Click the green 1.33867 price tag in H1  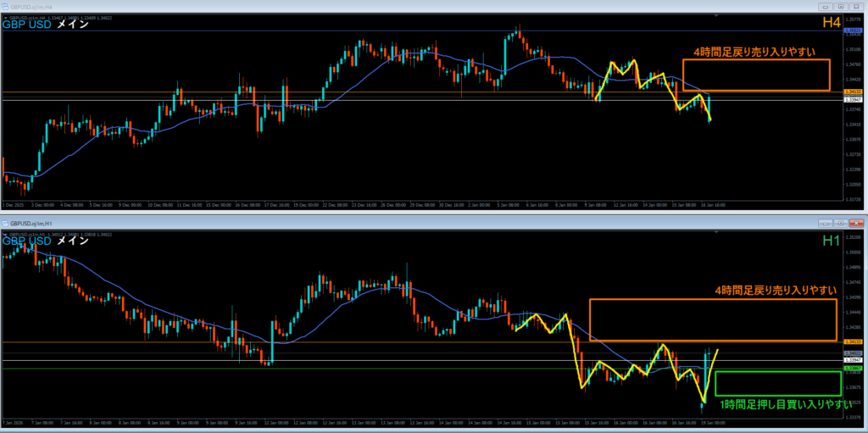(x=853, y=369)
